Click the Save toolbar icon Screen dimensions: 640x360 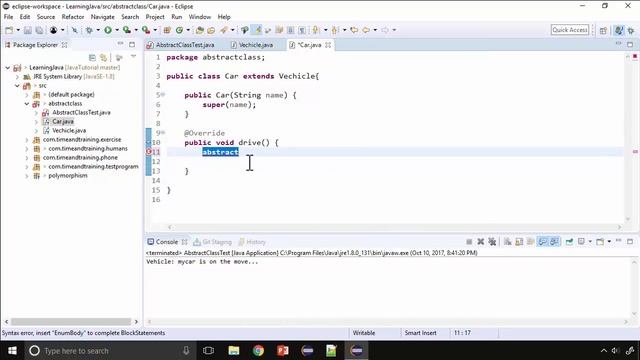[28, 30]
